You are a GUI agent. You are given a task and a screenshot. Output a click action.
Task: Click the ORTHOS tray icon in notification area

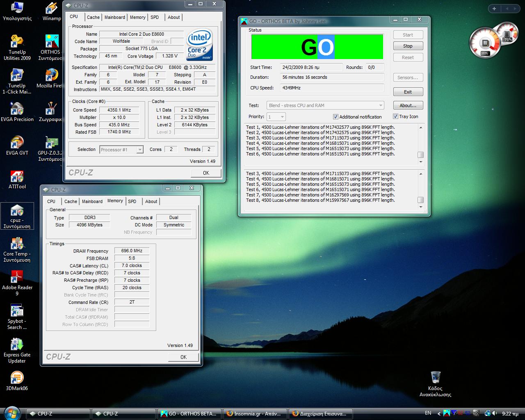[x=447, y=413]
